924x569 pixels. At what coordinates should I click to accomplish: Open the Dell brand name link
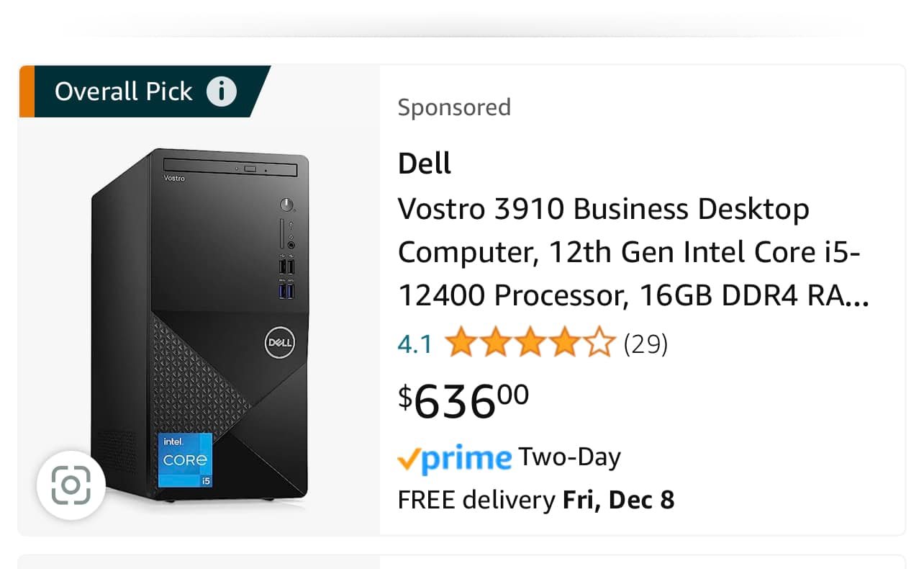(x=425, y=163)
